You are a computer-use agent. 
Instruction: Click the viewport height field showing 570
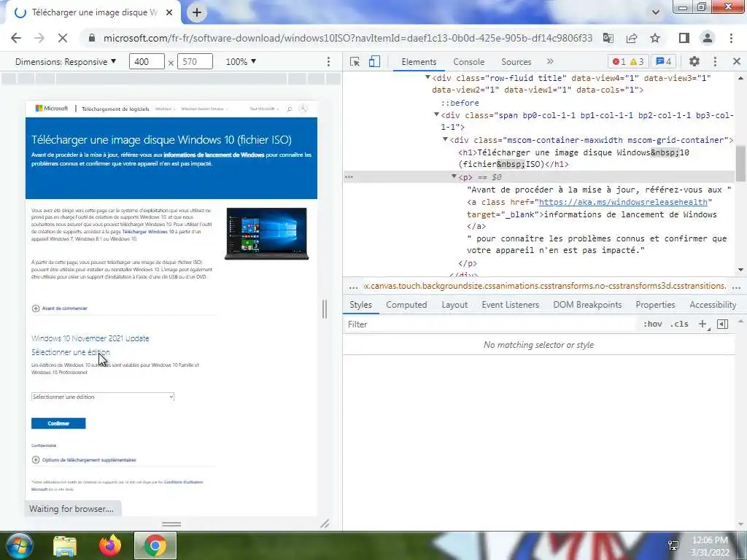click(x=195, y=62)
